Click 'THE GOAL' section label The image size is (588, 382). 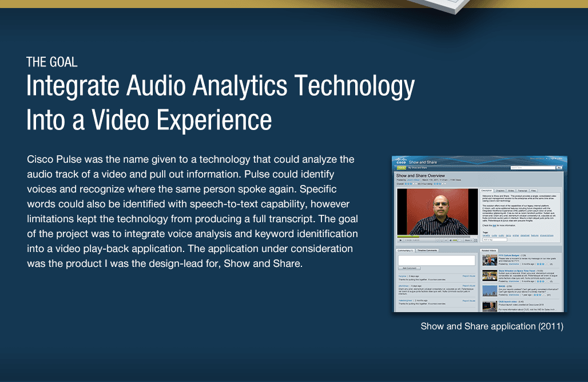[51, 62]
